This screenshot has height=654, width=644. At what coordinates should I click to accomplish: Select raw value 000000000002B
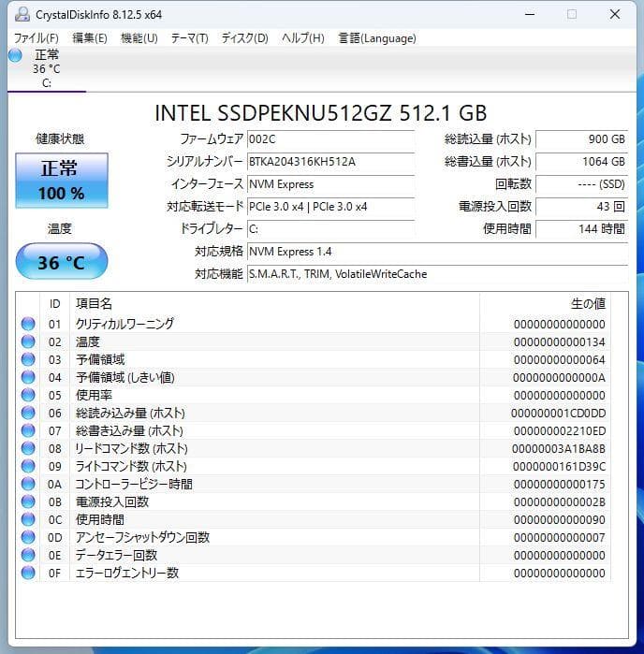(x=559, y=502)
